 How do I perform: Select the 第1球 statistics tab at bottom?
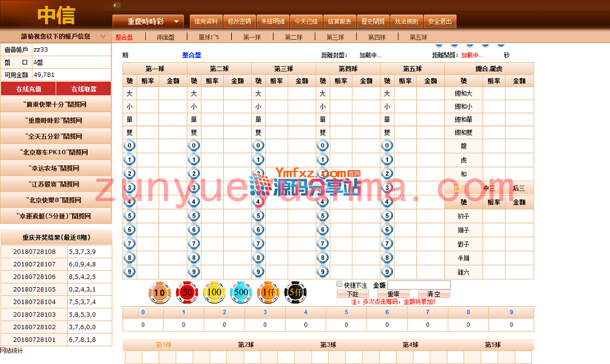click(163, 344)
